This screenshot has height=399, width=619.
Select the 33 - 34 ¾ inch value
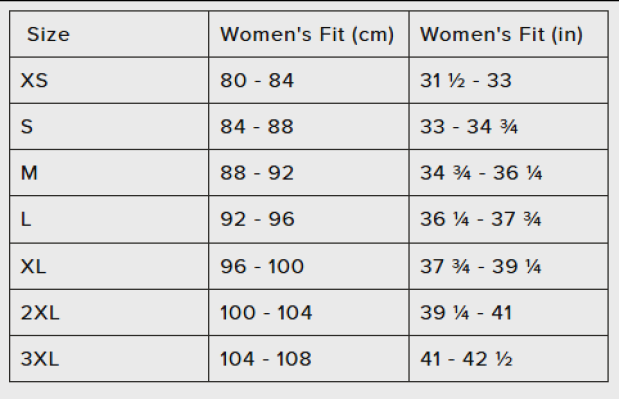(469, 127)
